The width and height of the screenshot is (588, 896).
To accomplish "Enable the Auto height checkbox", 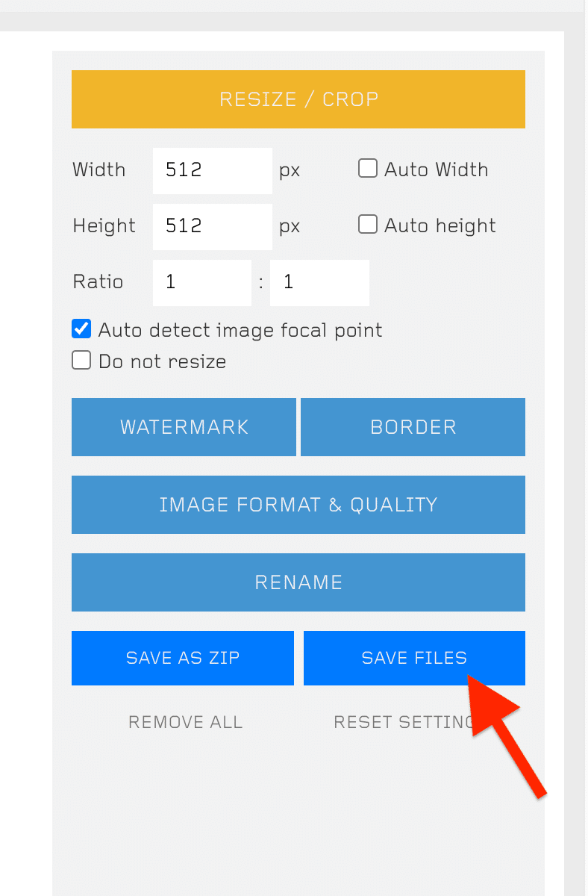I will [368, 225].
